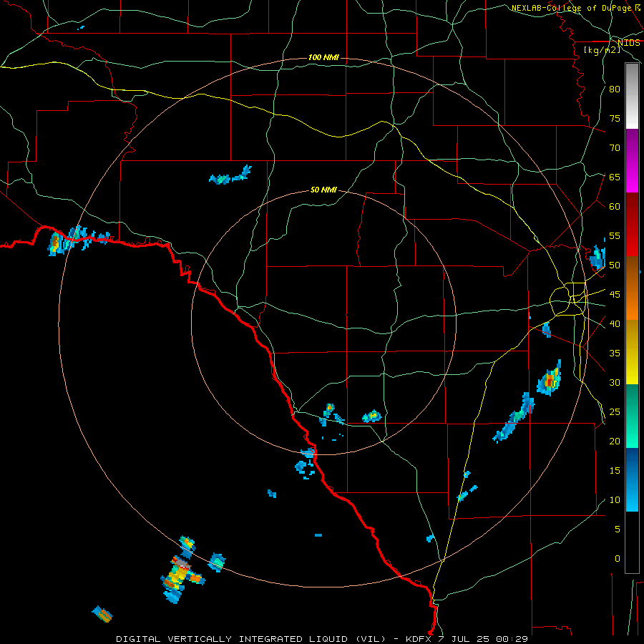The width and height of the screenshot is (644, 644).
Task: Click the 55 value on the VIL scale
Action: pos(615,235)
